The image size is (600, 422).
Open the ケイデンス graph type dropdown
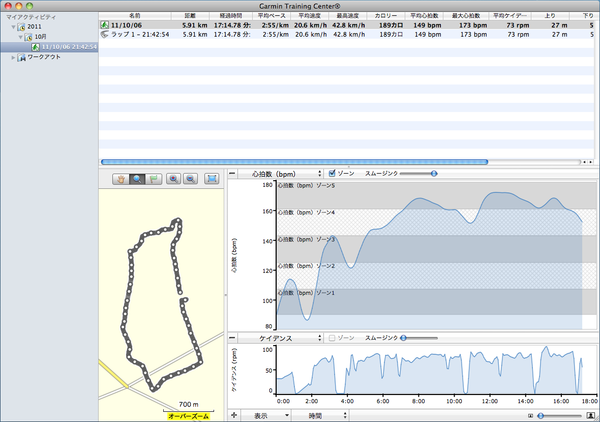coord(280,338)
